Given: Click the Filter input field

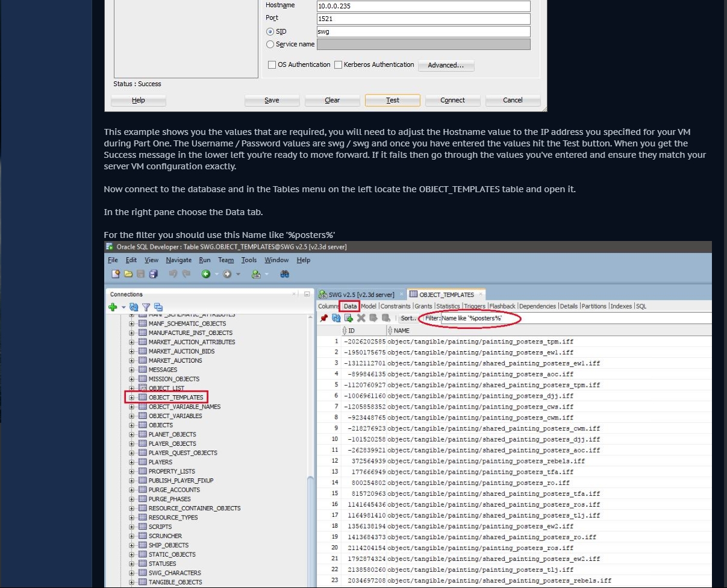Looking at the screenshot, I should tap(576, 318).
